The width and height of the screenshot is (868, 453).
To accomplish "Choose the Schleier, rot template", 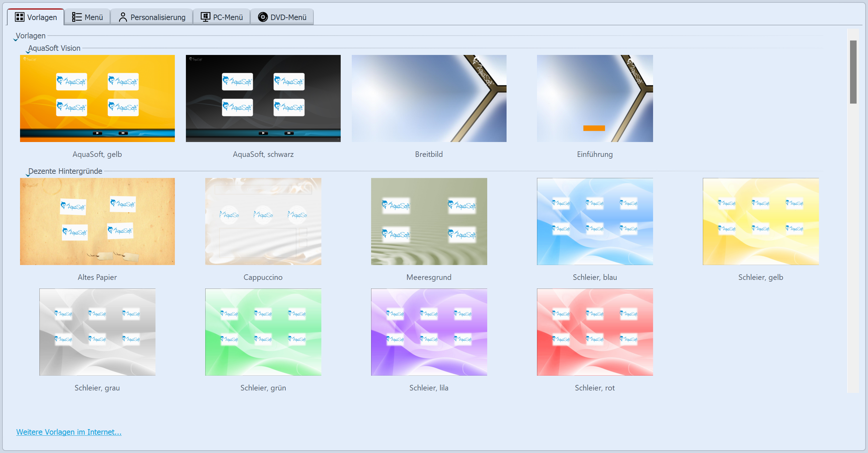I will (595, 332).
